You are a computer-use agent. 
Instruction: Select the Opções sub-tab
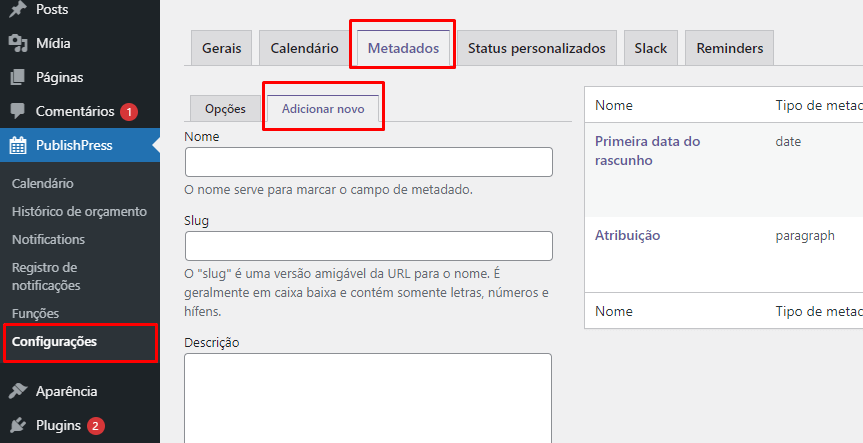[x=225, y=108]
